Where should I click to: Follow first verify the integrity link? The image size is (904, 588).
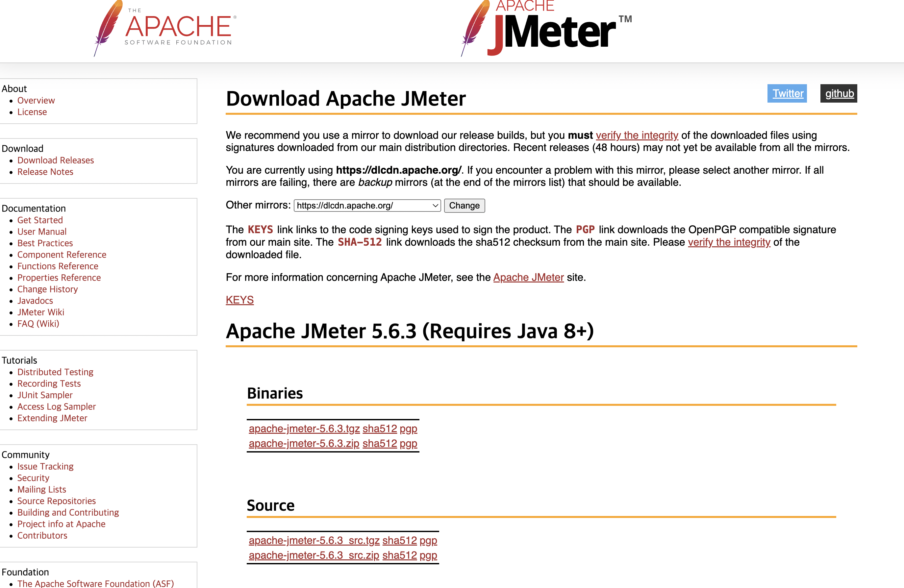637,135
